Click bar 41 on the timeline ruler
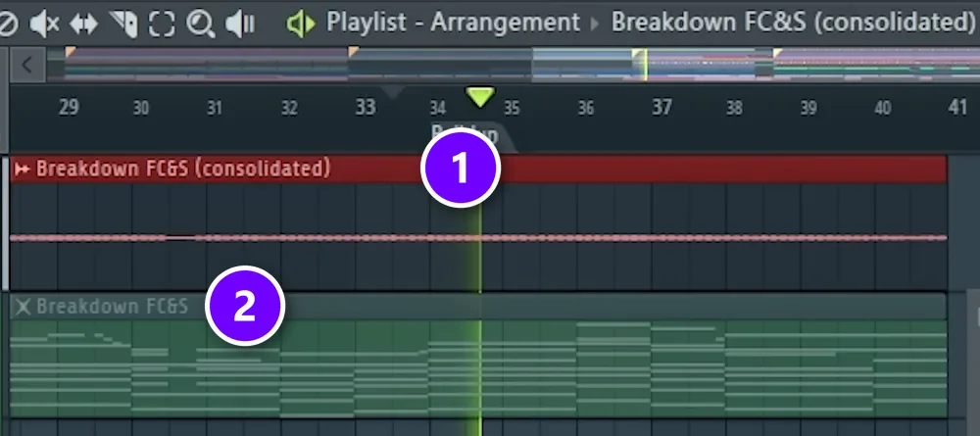Image resolution: width=980 pixels, height=436 pixels. pyautogui.click(x=957, y=108)
